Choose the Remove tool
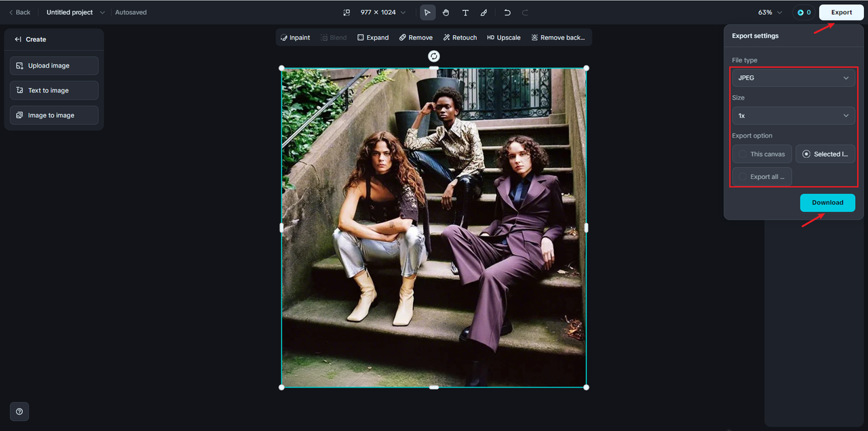This screenshot has height=431, width=868. coord(416,37)
